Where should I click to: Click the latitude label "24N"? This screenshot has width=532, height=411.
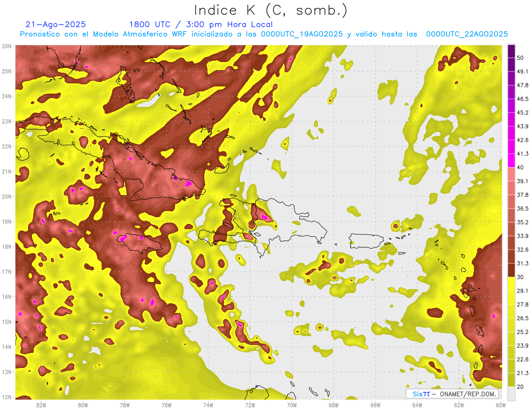click(x=7, y=96)
